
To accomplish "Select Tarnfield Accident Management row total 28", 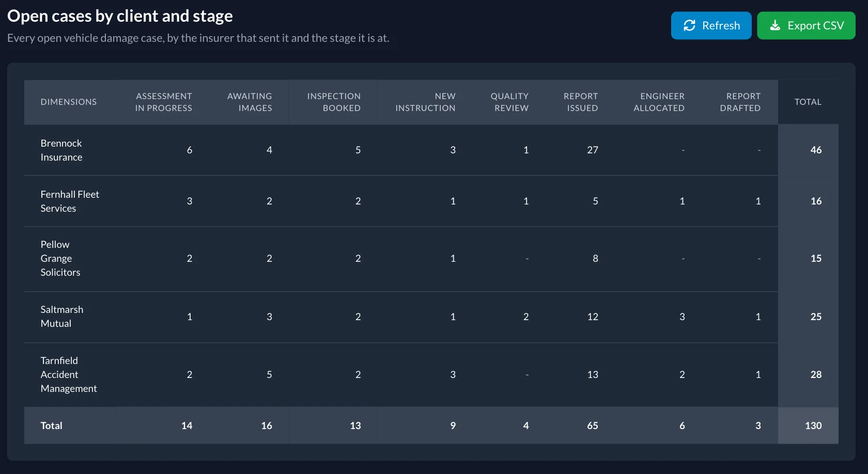I will [x=816, y=374].
